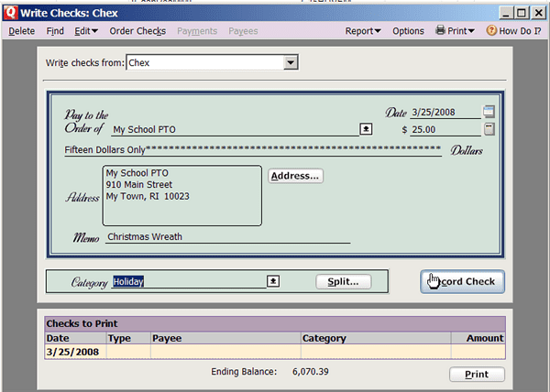The image size is (550, 392).
Task: Click the amount field showing 25.00
Action: 445,130
